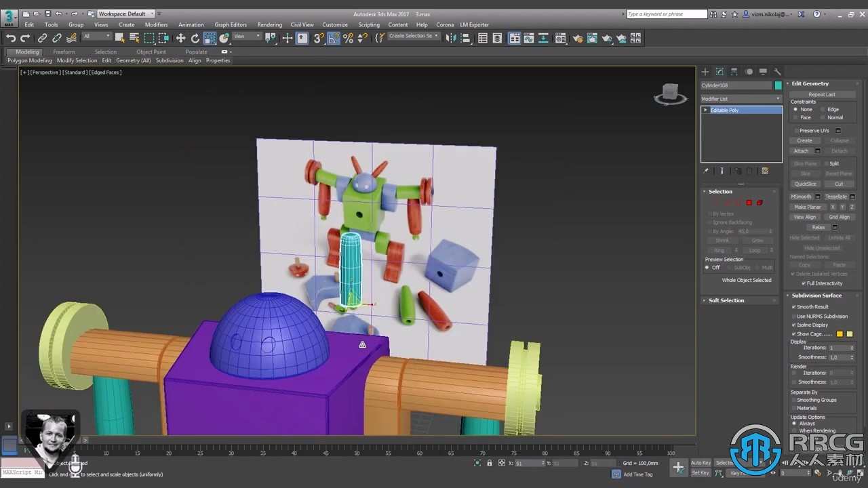This screenshot has width=868, height=488.
Task: Select Normal constraint radio button
Action: tap(823, 117)
